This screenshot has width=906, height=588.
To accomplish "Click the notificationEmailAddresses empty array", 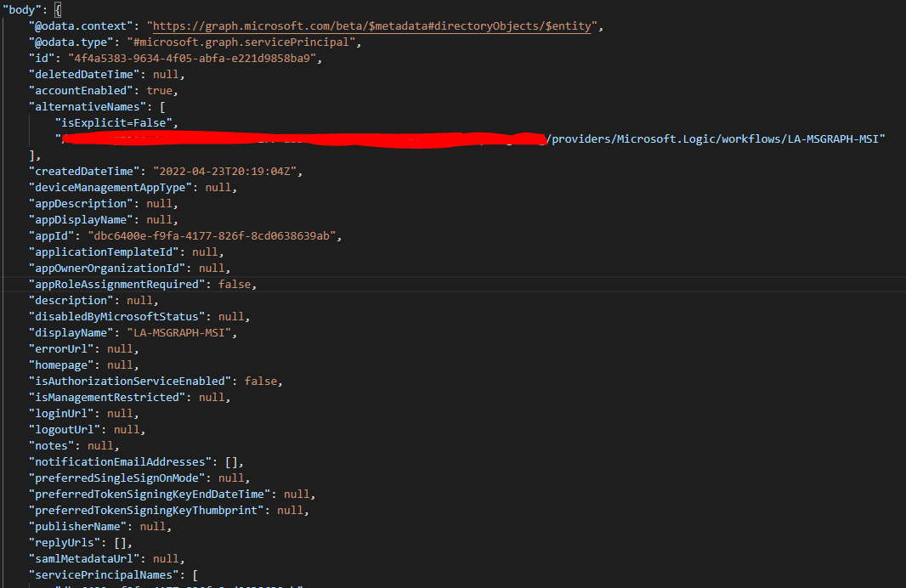I will (x=232, y=462).
